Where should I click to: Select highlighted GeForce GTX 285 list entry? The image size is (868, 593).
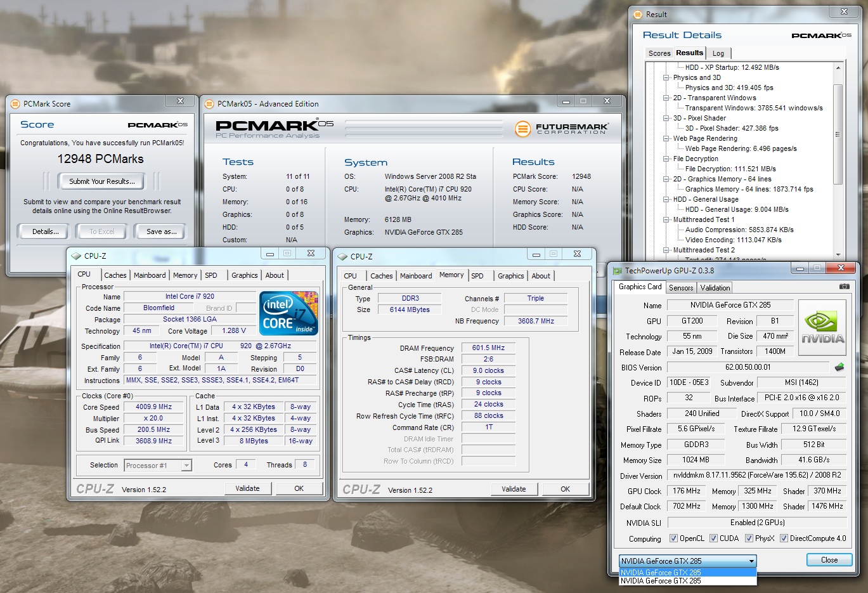point(688,572)
